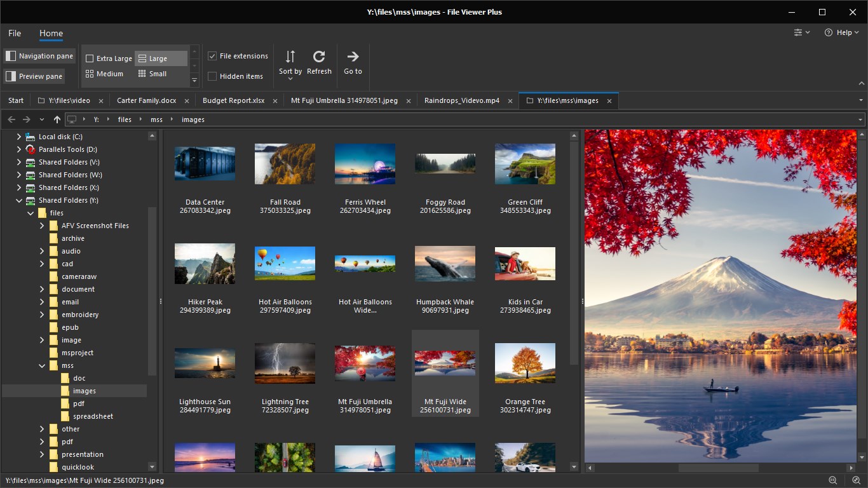Open the Carter Family.docx tab

tap(147, 100)
